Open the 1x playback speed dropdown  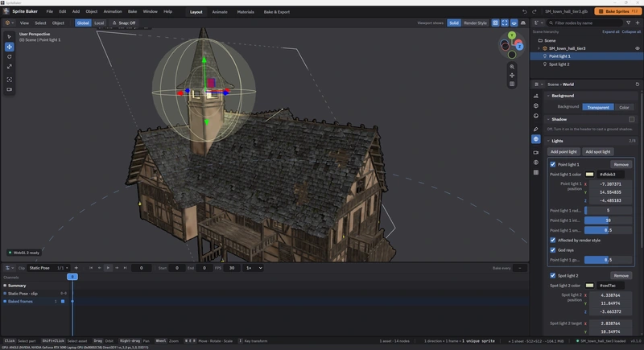[x=253, y=268]
